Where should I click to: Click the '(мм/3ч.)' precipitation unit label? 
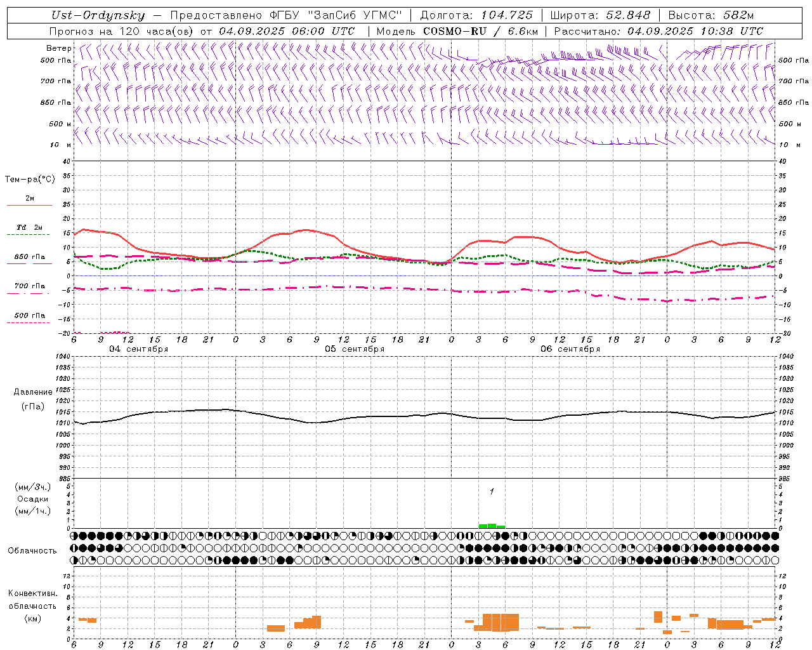[x=33, y=487]
